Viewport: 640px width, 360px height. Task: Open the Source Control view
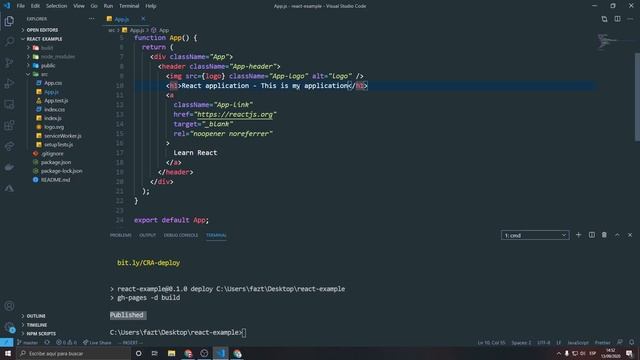[9, 62]
